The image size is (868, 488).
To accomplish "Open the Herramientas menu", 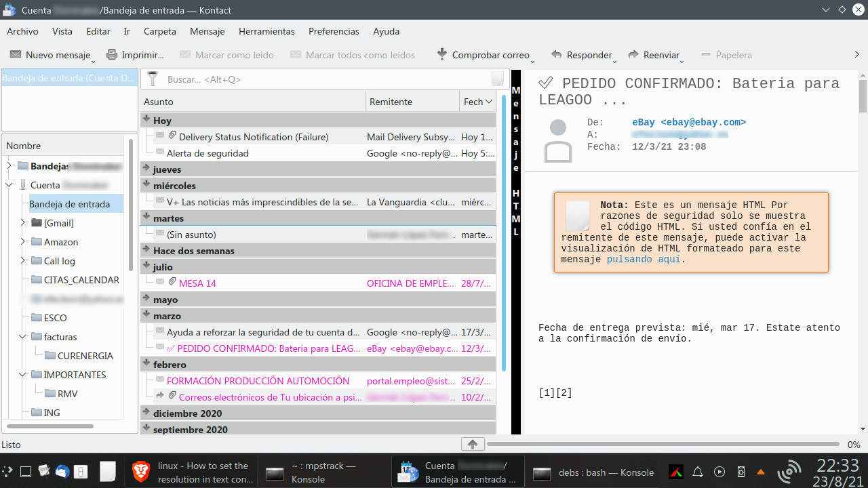I will point(267,31).
